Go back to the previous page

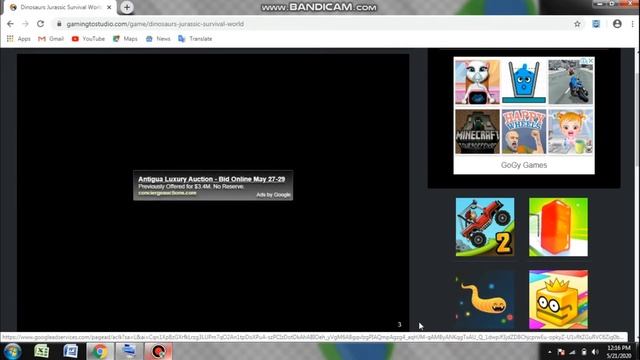tap(10, 24)
